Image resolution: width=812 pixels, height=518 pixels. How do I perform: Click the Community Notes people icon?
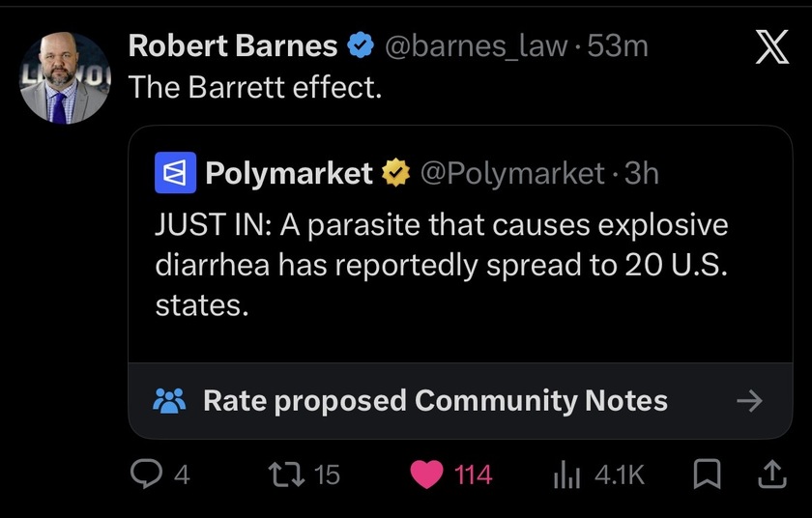(x=169, y=400)
